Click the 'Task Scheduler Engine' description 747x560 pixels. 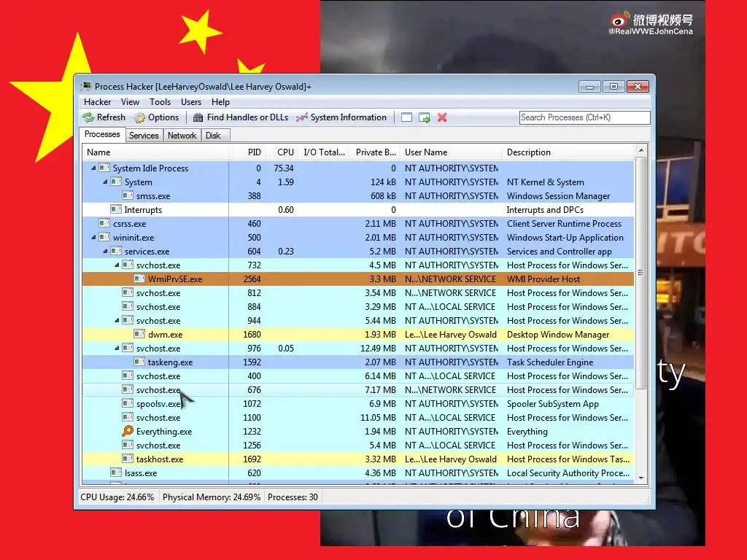(550, 362)
